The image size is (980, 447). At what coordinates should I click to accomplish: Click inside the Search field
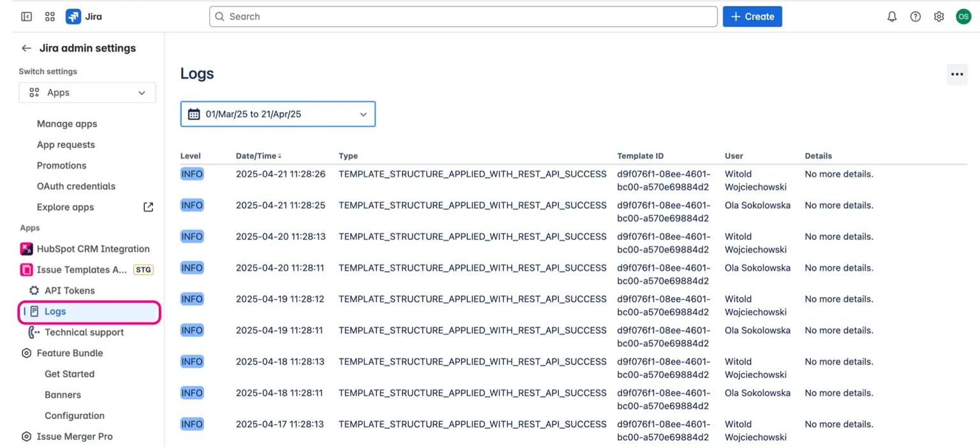tap(463, 16)
